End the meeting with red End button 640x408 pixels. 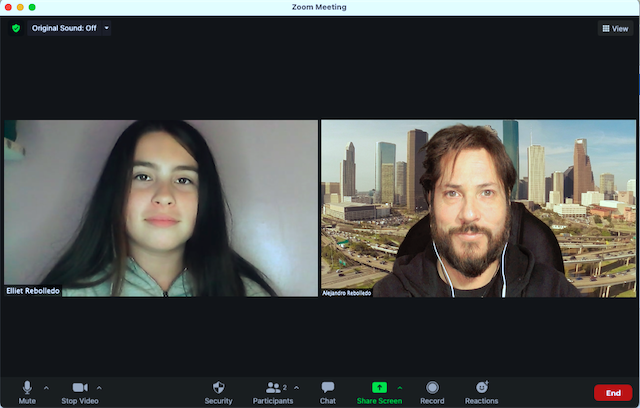(x=613, y=393)
